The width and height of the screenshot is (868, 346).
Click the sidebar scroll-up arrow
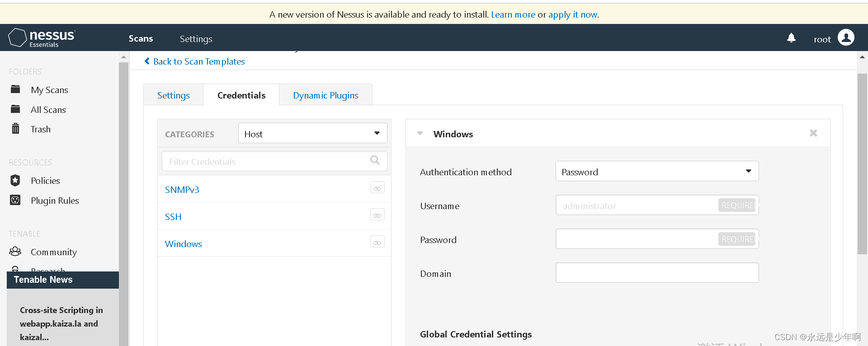[123, 57]
